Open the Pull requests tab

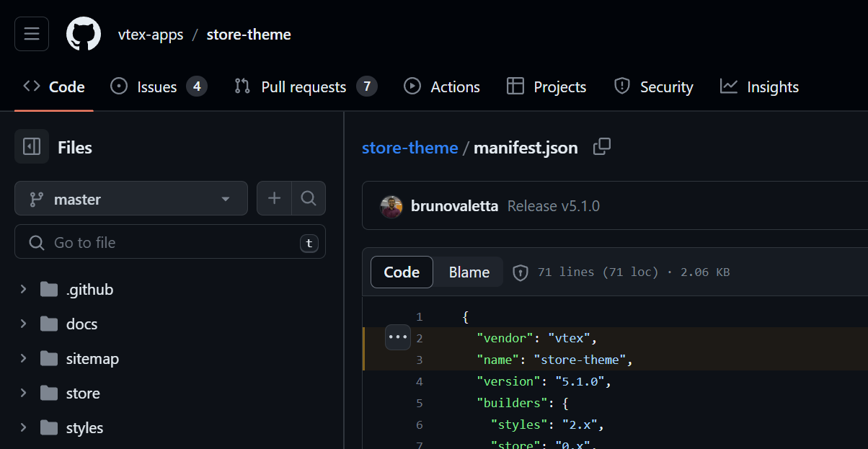pyautogui.click(x=305, y=86)
